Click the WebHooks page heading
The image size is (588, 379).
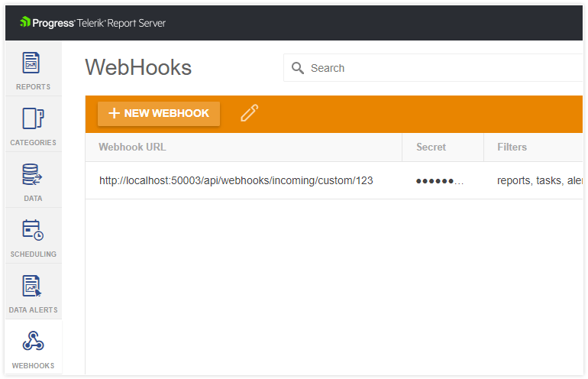138,67
